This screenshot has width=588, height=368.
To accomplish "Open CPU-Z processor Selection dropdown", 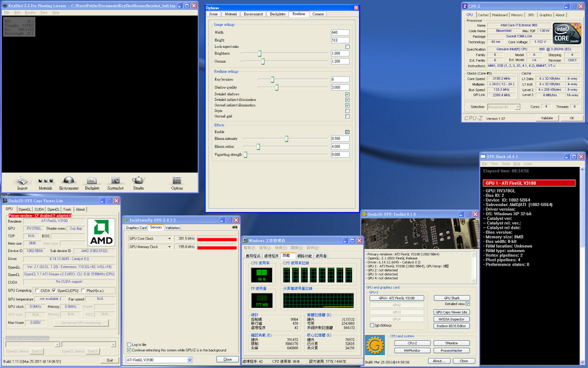I will (x=517, y=107).
